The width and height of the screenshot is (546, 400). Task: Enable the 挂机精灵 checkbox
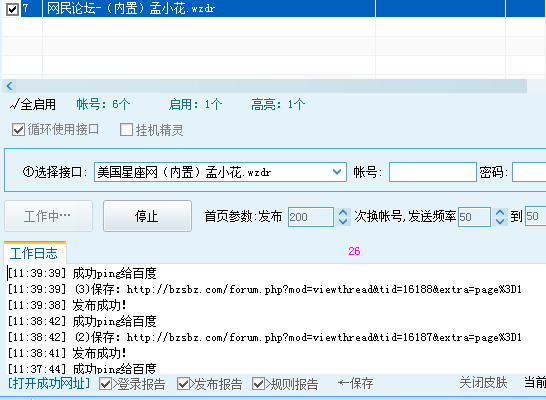pyautogui.click(x=126, y=130)
